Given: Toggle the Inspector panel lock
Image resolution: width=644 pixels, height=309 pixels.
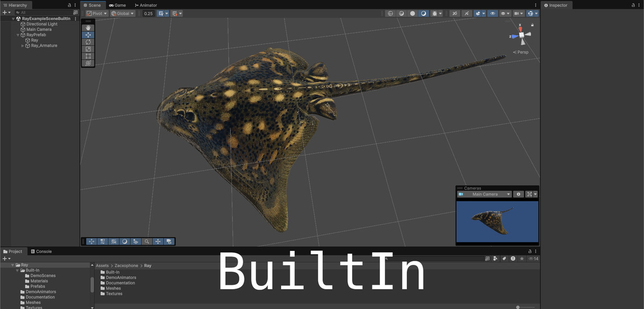Looking at the screenshot, I should pos(632,5).
